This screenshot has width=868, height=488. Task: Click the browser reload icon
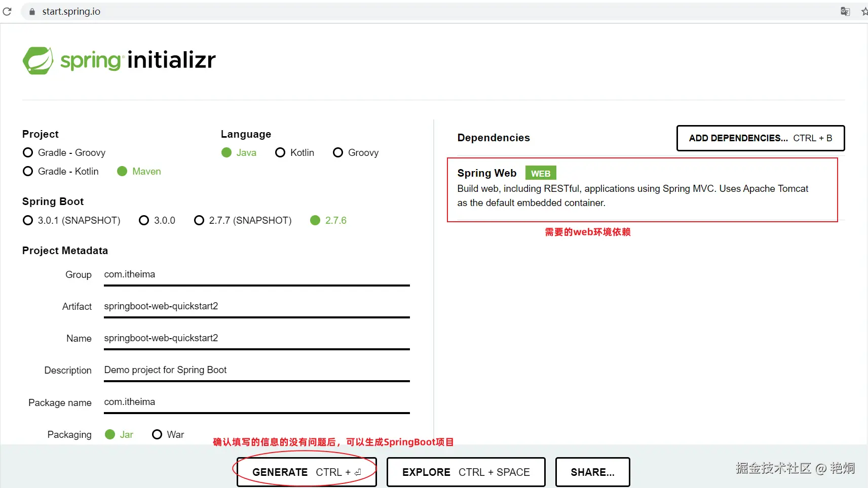tap(7, 11)
